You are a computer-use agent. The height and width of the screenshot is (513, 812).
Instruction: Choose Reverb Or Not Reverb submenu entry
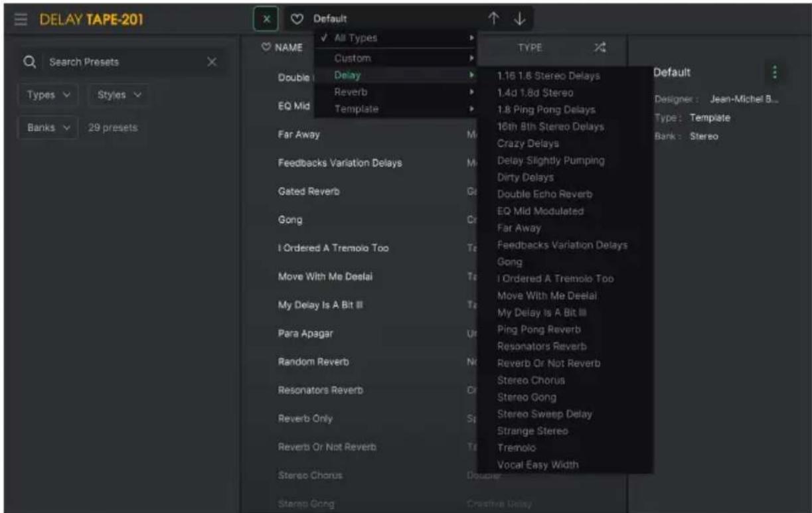point(549,363)
